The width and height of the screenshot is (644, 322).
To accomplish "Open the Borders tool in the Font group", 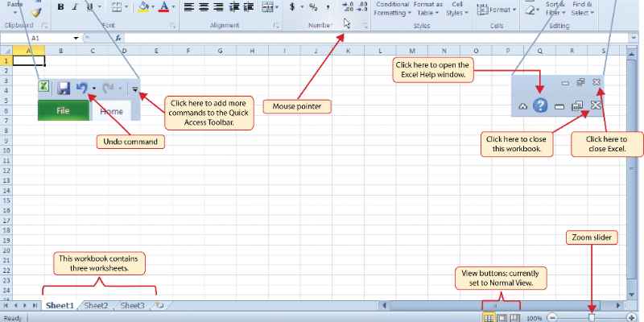I will 117,6.
